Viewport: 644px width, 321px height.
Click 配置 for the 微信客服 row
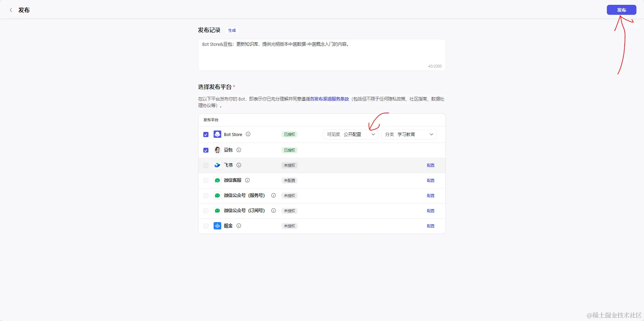point(430,180)
